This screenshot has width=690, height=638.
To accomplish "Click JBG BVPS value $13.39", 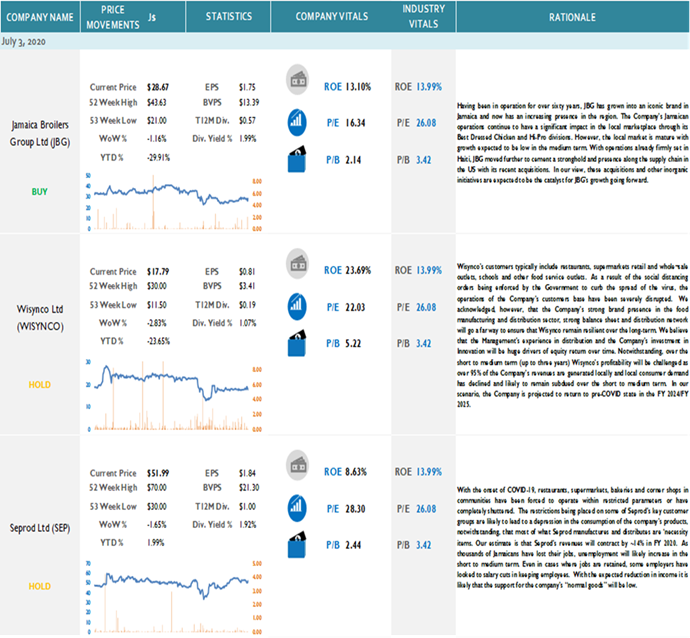I will click(x=249, y=103).
